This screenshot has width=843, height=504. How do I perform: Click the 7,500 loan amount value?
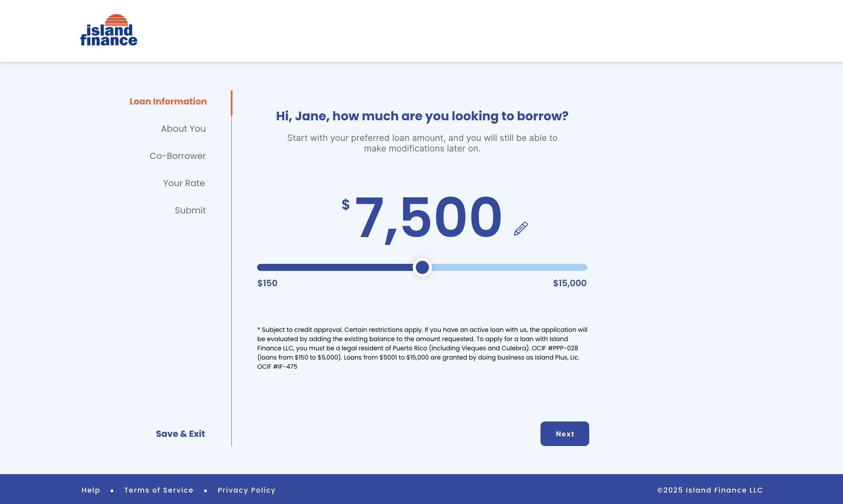[428, 217]
